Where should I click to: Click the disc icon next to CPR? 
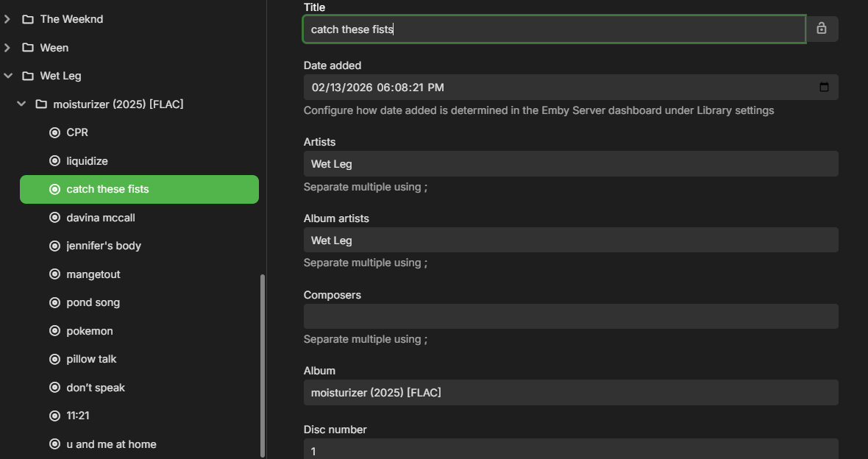(54, 132)
